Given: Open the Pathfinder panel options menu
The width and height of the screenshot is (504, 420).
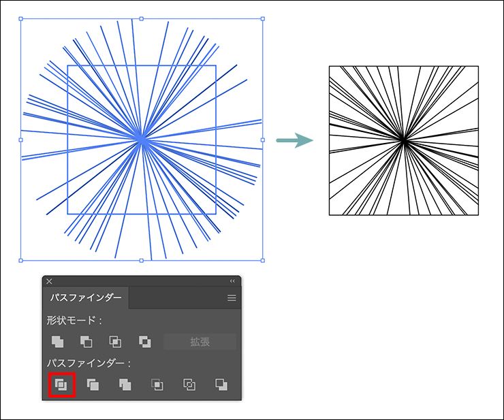Looking at the screenshot, I should pyautogui.click(x=232, y=298).
